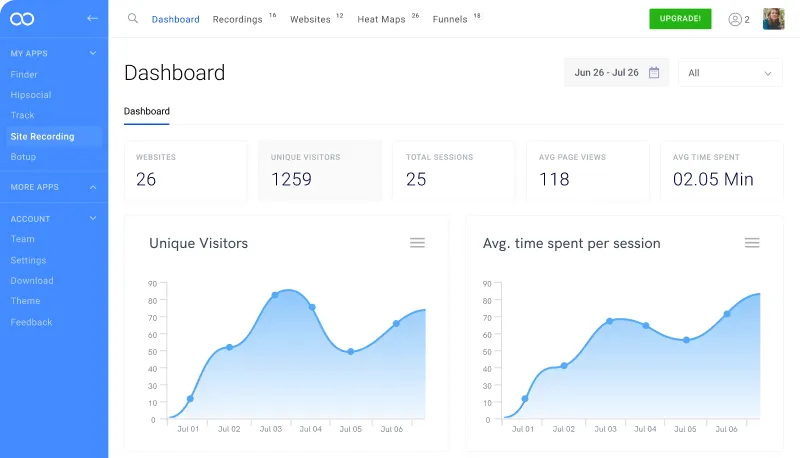Click the Unique Visitors chart title
800x458 pixels.
click(x=198, y=243)
